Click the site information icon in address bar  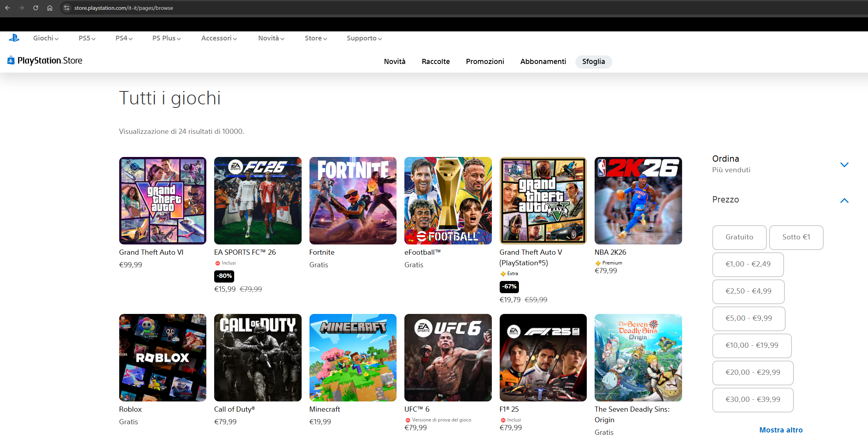point(67,8)
